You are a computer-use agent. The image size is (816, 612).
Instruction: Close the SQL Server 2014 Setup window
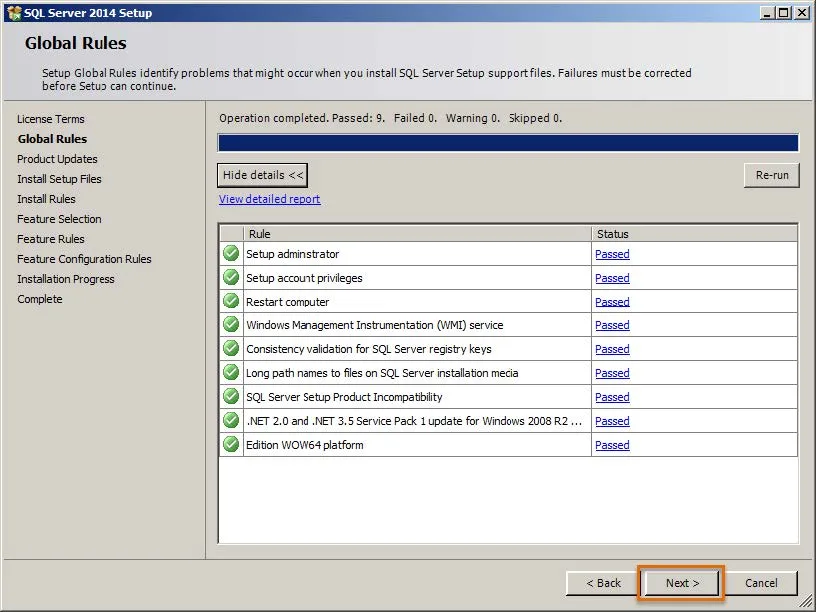[x=801, y=12]
